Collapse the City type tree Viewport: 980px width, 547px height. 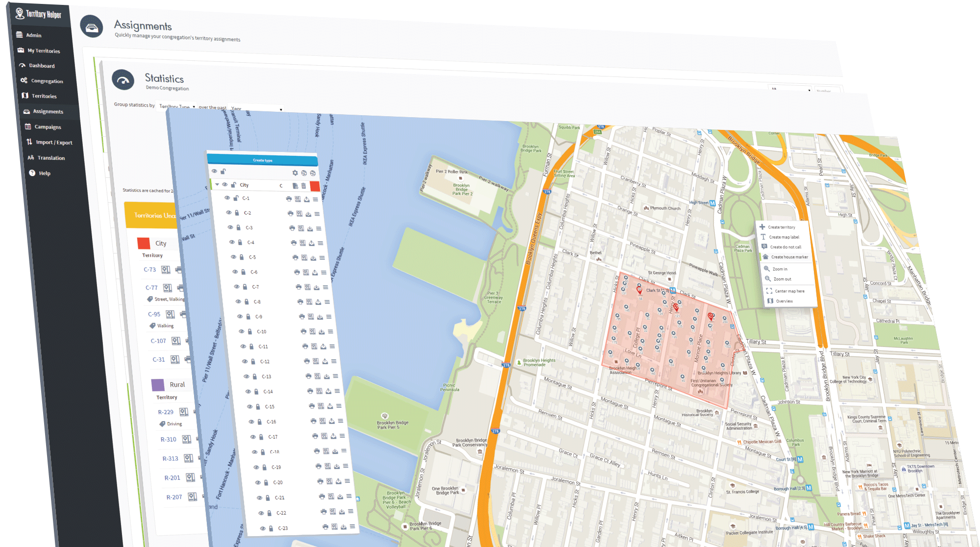pos(217,185)
